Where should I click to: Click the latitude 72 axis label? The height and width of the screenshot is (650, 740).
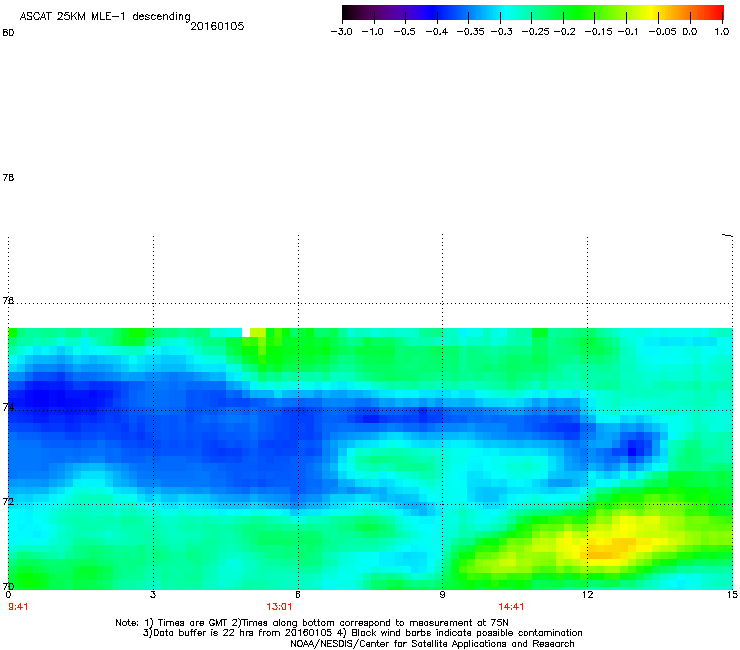click(8, 501)
